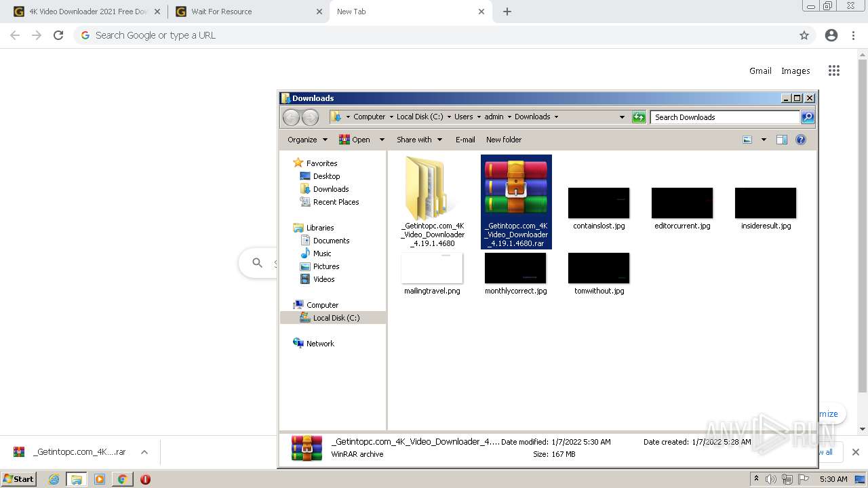
Task: Expand options for downloaded .rar file
Action: pyautogui.click(x=144, y=452)
